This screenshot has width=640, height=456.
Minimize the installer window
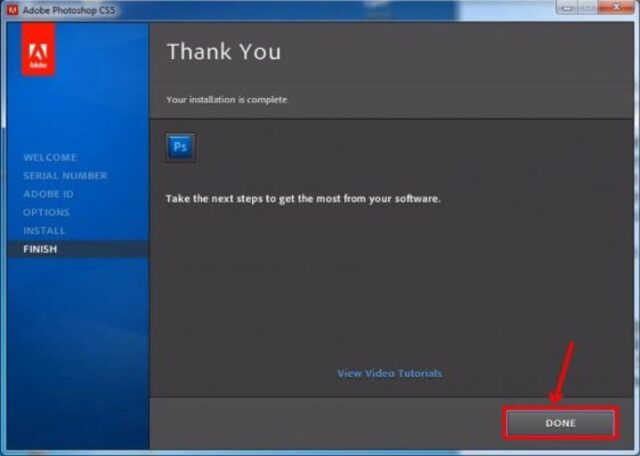tap(563, 8)
